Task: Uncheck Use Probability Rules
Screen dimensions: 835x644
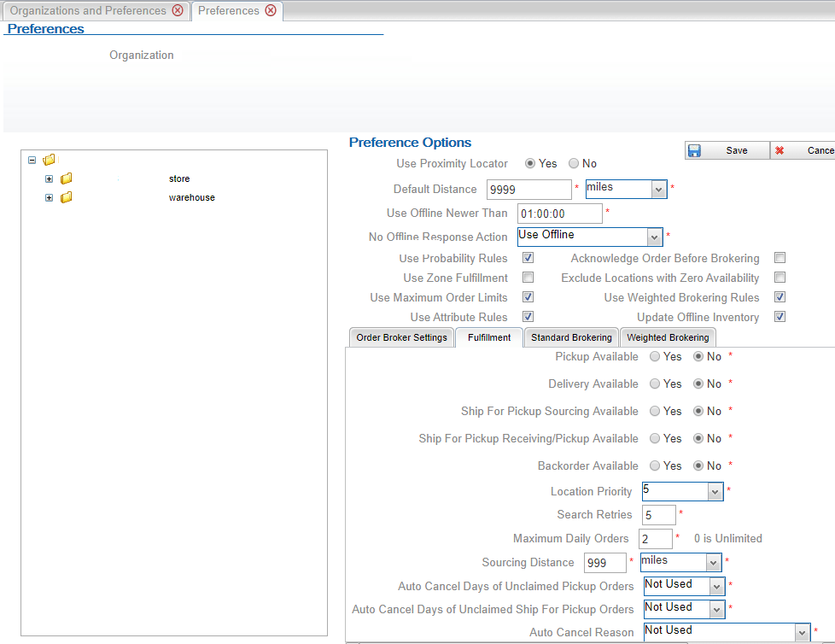Action: tap(528, 257)
